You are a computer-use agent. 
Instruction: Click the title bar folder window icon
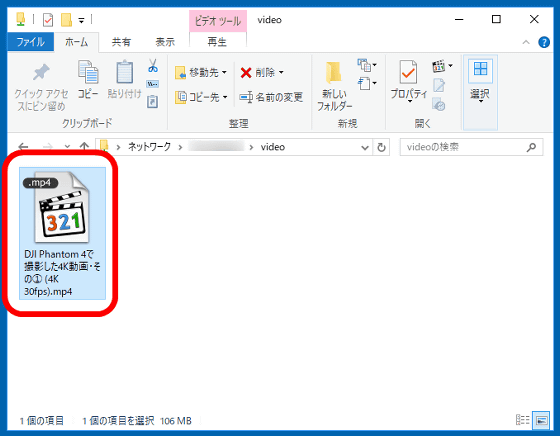pyautogui.click(x=21, y=19)
